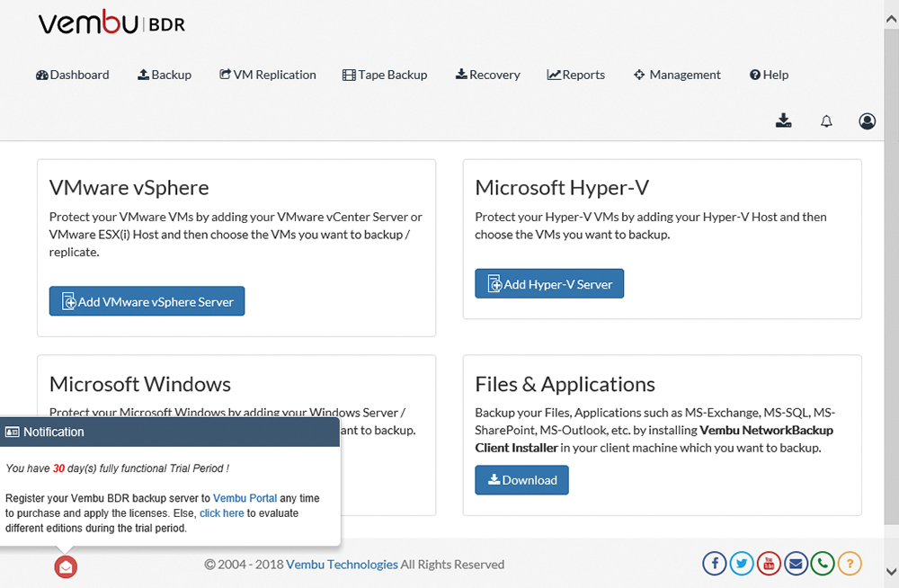Click the orange question mark help icon
Screen dimensions: 899x588
point(850,564)
